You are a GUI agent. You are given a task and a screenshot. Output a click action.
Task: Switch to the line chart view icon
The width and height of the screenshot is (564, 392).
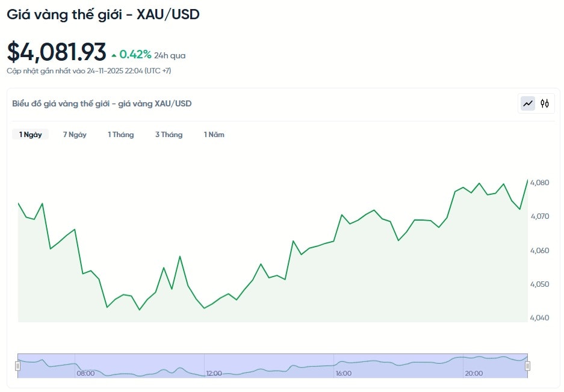click(528, 103)
